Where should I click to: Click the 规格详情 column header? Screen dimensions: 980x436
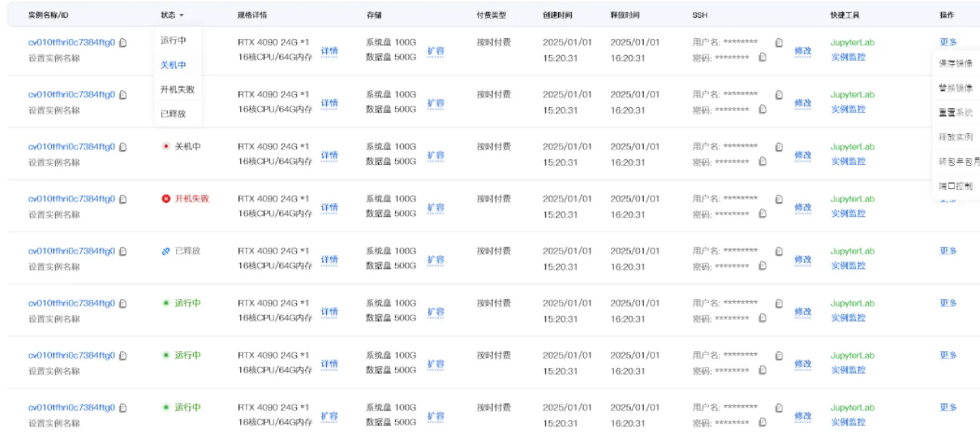252,15
